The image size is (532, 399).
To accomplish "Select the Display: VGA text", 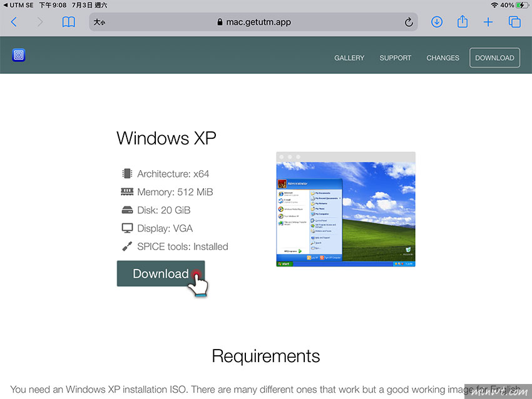I will click(x=165, y=228).
